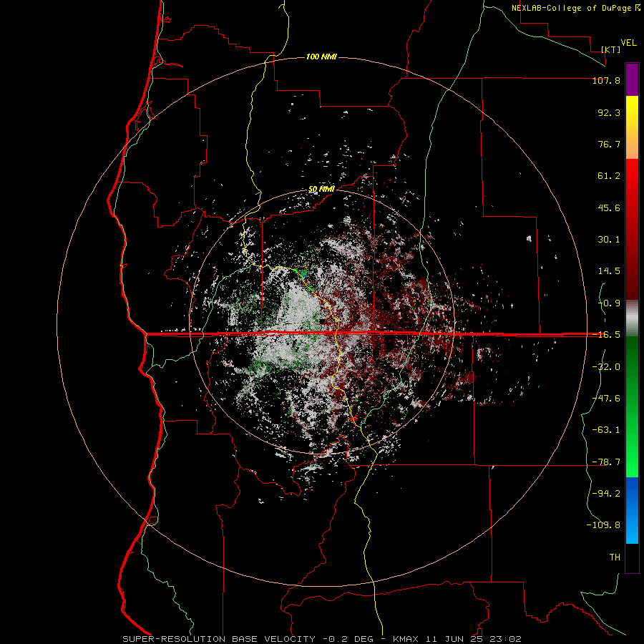The width and height of the screenshot is (644, 644).
Task: Pick the purple band of the velocity colorbar
Action: pyautogui.click(x=632, y=79)
